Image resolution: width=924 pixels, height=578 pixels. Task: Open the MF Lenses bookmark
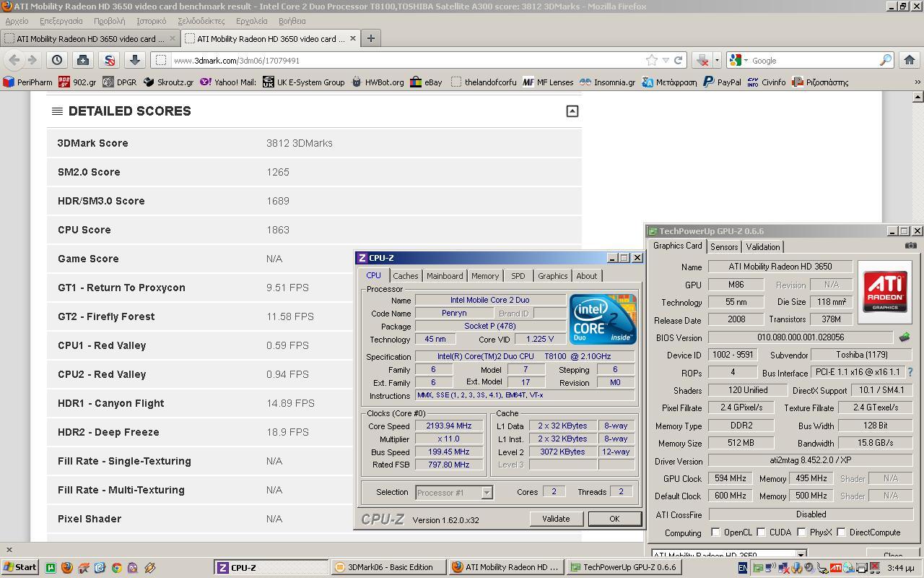(x=547, y=82)
